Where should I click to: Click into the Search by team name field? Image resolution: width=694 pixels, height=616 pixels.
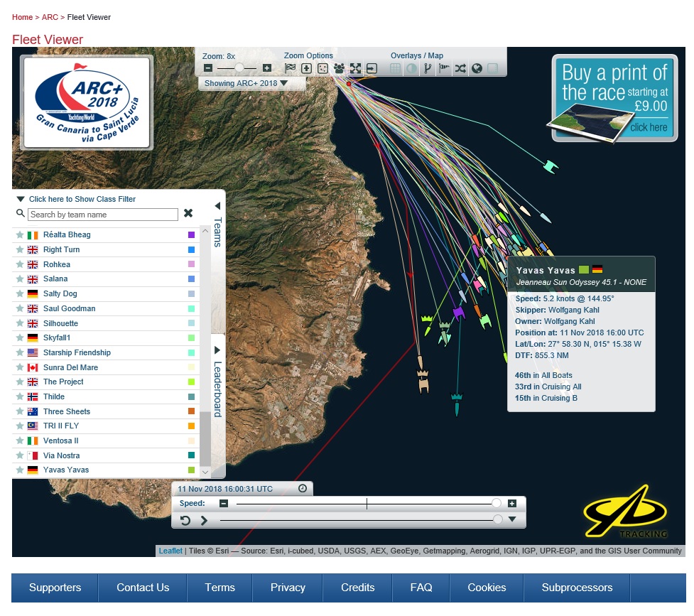[x=103, y=215]
